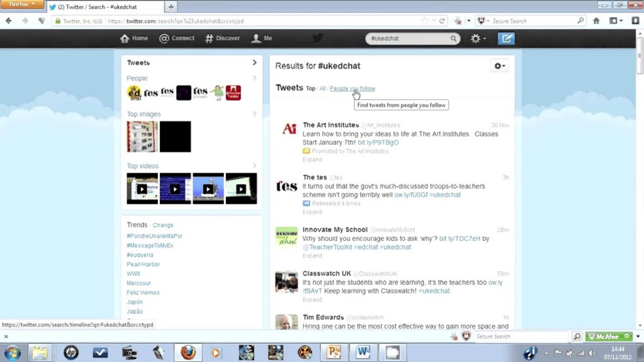Click Classwatch UK avatar

tap(286, 282)
